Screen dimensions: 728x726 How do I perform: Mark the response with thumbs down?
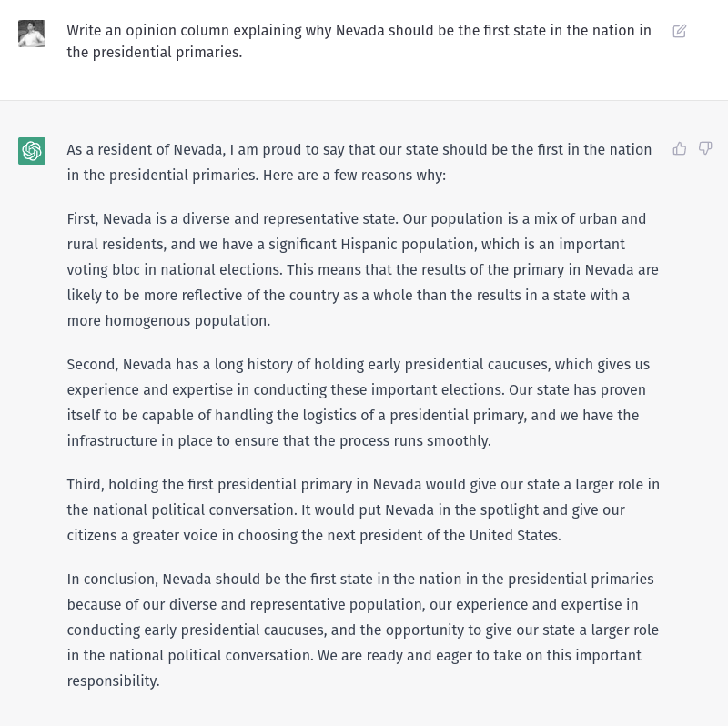705,148
